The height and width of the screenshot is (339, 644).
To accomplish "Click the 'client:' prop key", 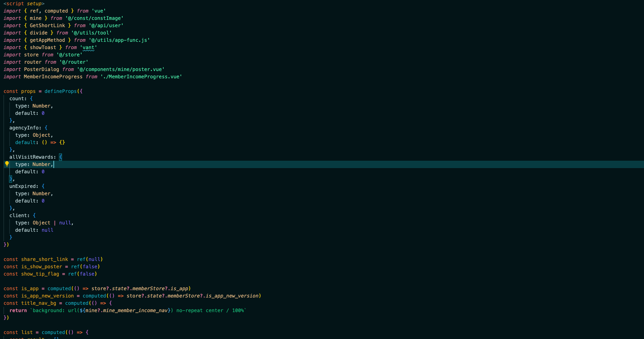I will pyautogui.click(x=20, y=215).
